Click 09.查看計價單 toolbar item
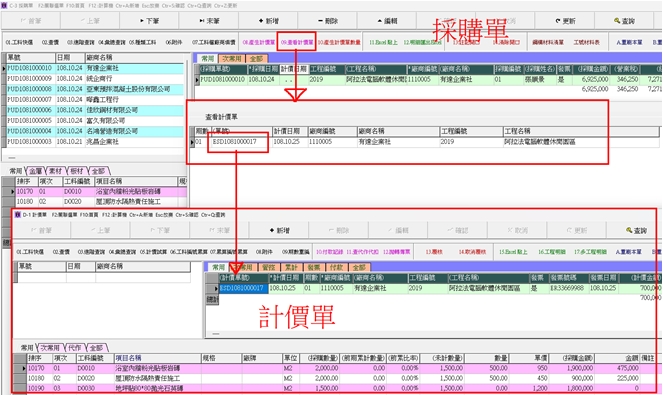The image size is (663, 395). pos(297,42)
